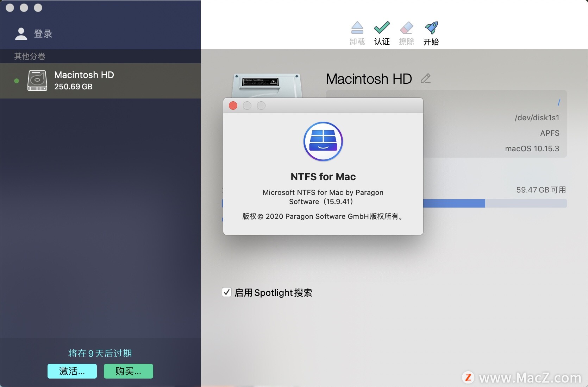Click the APFS file system text
This screenshot has height=387, width=588.
pyautogui.click(x=550, y=133)
